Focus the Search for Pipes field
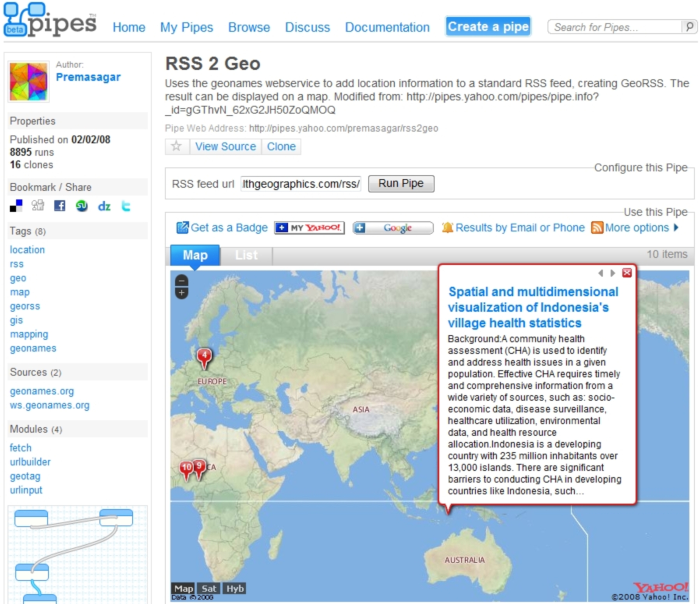This screenshot has height=604, width=700. click(615, 27)
